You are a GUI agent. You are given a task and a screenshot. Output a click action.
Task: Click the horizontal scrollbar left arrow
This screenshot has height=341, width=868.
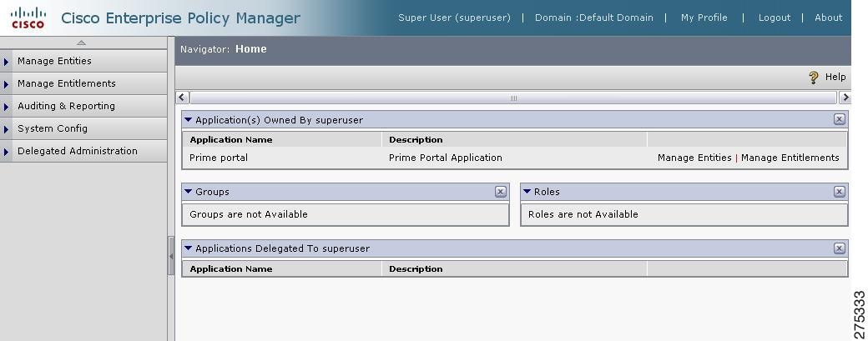pyautogui.click(x=182, y=98)
